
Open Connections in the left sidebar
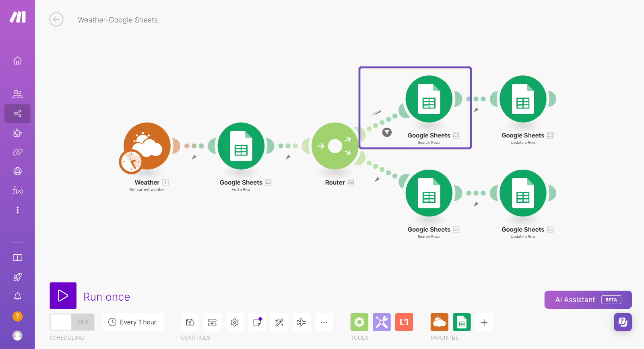click(17, 152)
